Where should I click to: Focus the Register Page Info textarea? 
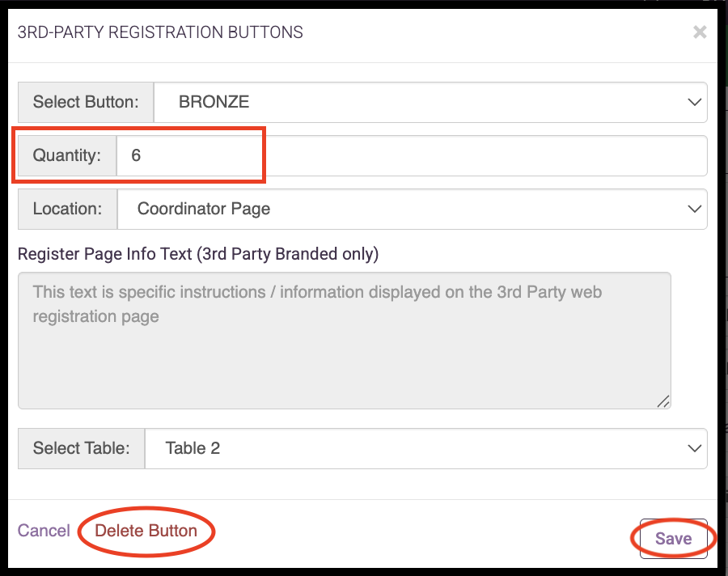point(345,341)
